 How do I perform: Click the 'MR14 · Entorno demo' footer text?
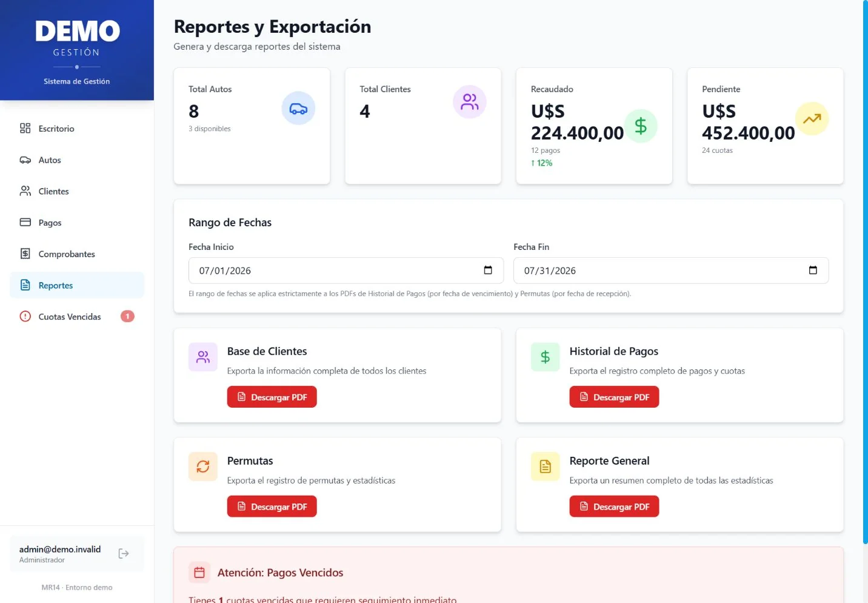(77, 587)
